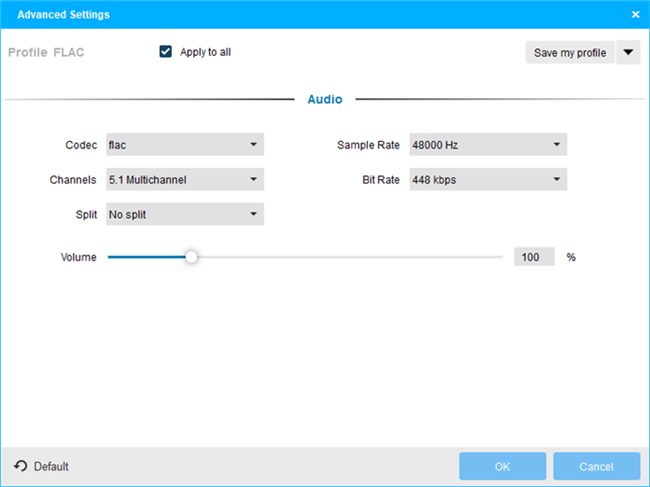650x487 pixels.
Task: Click the unfilled Volume track right of handle
Action: [350, 257]
